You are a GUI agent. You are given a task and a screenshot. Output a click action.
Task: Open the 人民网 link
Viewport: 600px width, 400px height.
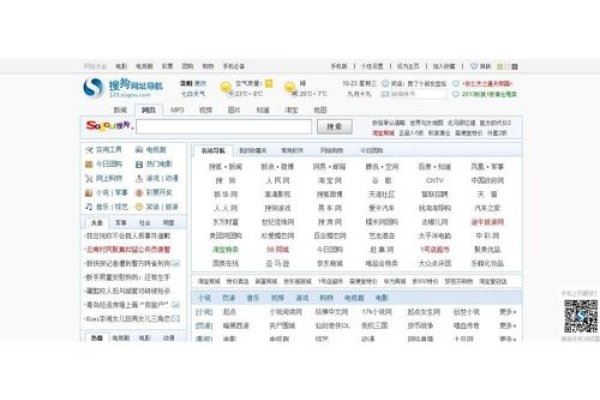(x=278, y=180)
